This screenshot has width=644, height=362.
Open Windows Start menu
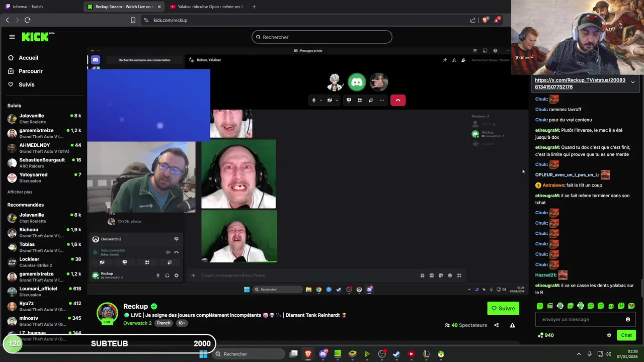(203, 354)
